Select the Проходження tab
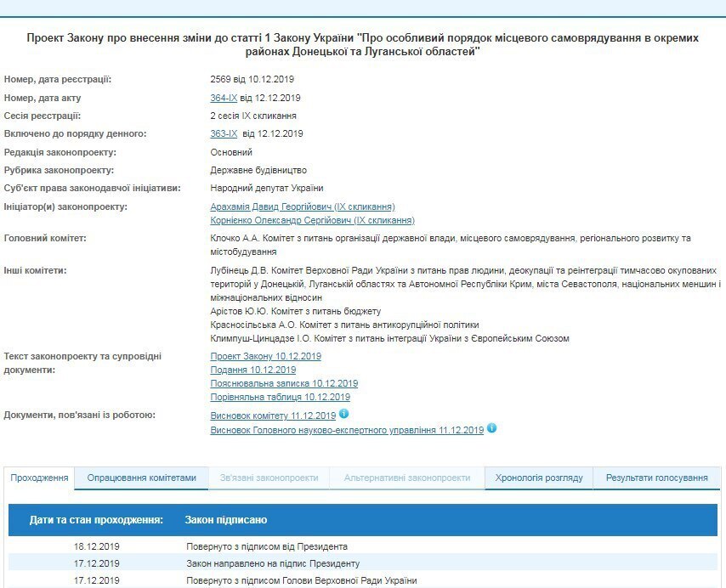 39,478
